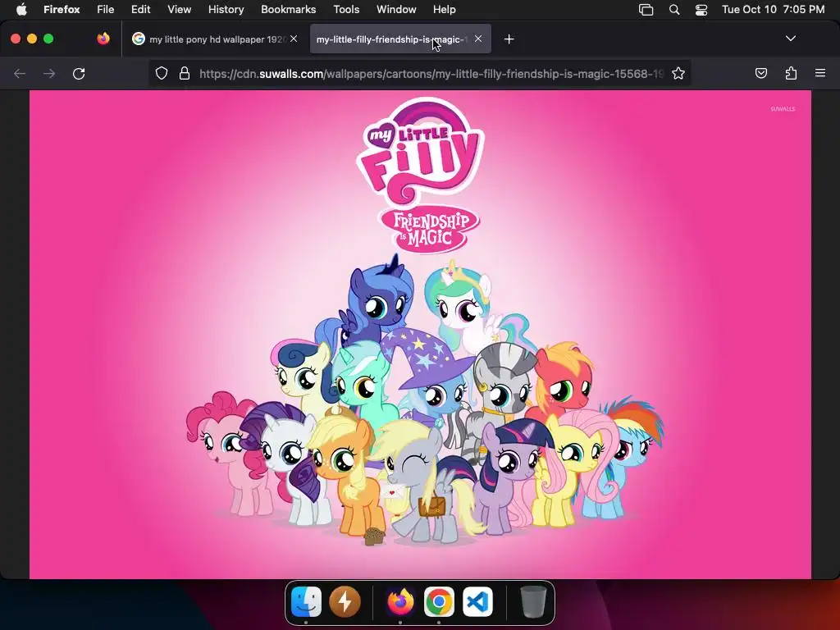This screenshot has height=630, width=840.
Task: Close the my-little-filly-friendship tab
Action: pos(478,39)
